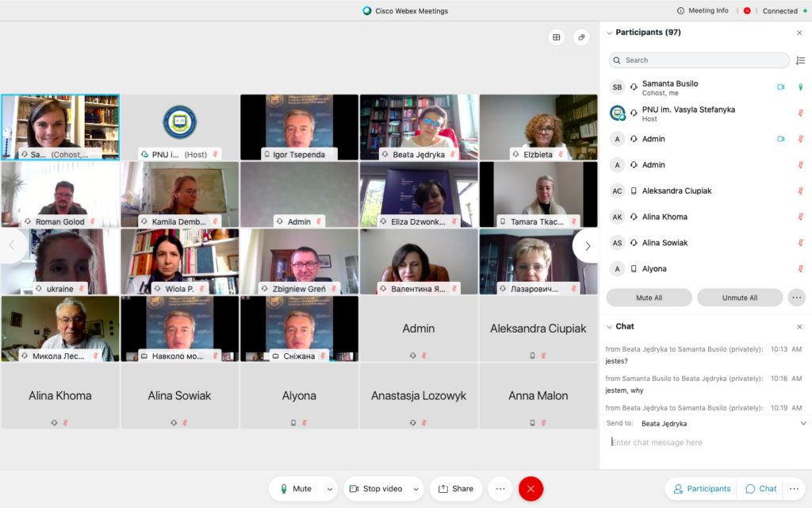Expand the Send to recipient dropdown
The height and width of the screenshot is (508, 812).
tap(802, 424)
